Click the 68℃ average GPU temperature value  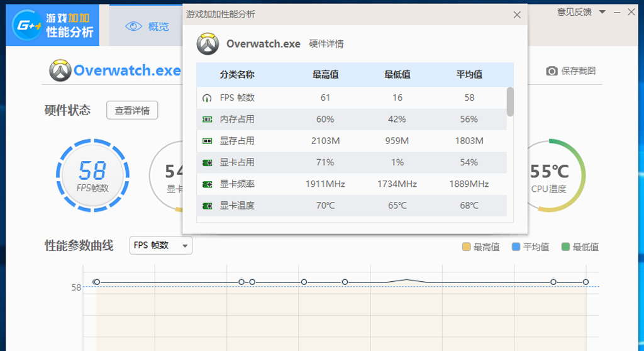pos(469,206)
